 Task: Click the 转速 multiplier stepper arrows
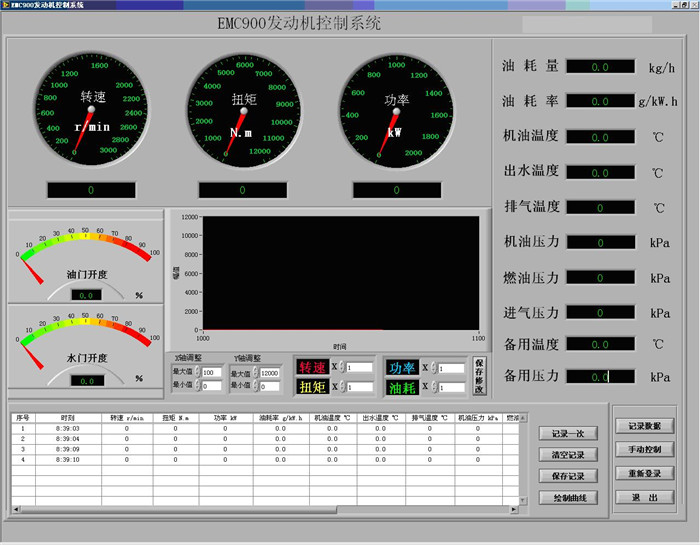(341, 367)
